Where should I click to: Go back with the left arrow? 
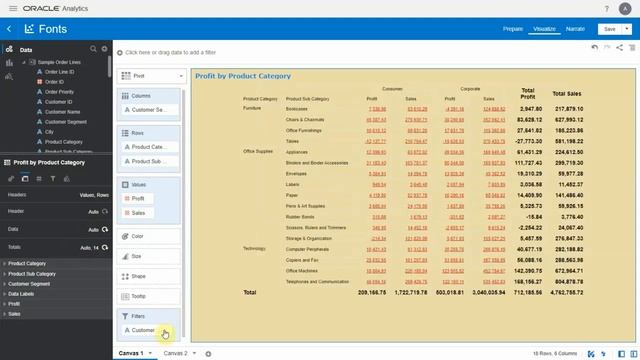9,29
